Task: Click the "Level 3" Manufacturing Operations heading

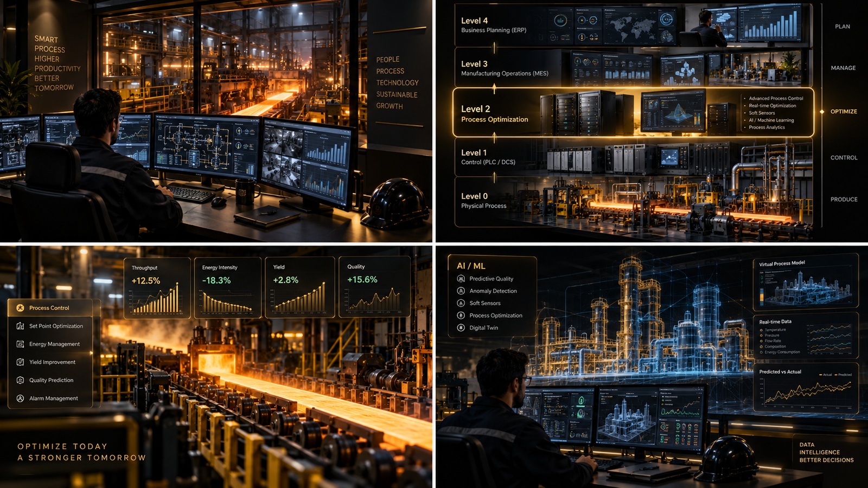Action: 474,64
